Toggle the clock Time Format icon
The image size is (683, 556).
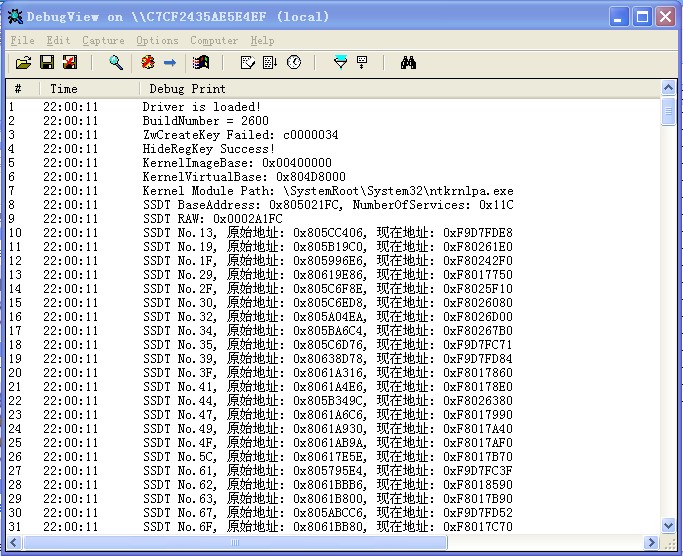click(294, 63)
